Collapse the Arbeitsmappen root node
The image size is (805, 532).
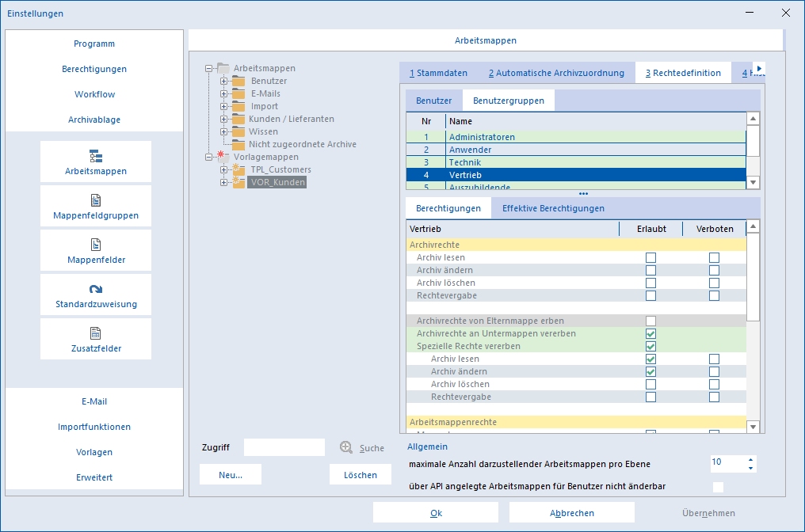(x=208, y=68)
